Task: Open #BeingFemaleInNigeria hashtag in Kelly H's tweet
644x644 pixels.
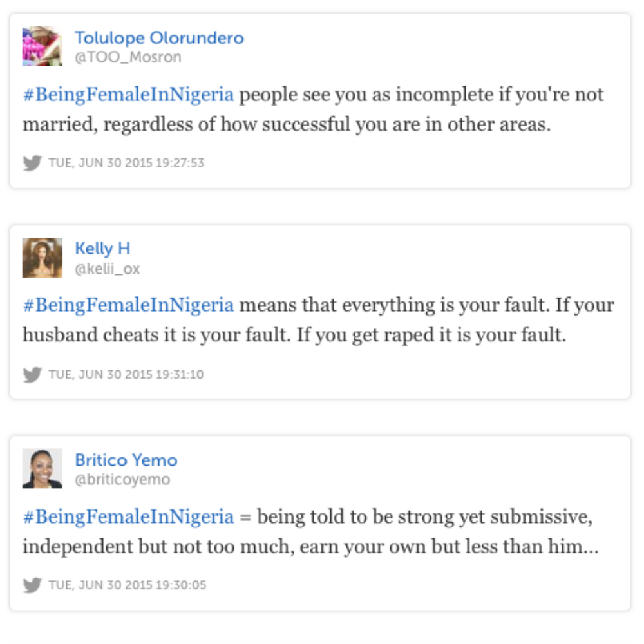Action: (129, 305)
